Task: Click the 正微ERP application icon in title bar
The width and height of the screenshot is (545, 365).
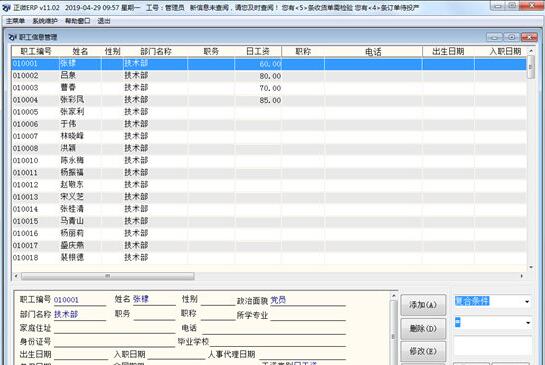Action: click(x=6, y=7)
